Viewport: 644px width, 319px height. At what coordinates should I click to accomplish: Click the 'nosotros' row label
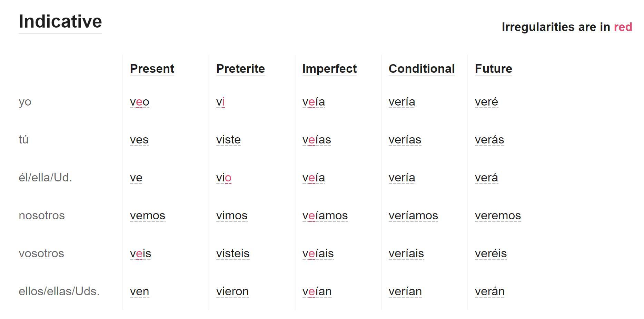pos(42,216)
